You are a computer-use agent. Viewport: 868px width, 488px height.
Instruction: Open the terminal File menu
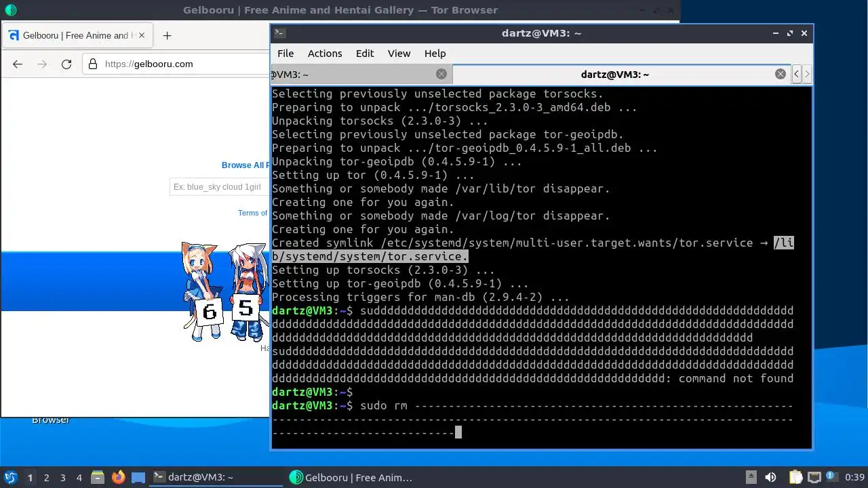pos(285,54)
